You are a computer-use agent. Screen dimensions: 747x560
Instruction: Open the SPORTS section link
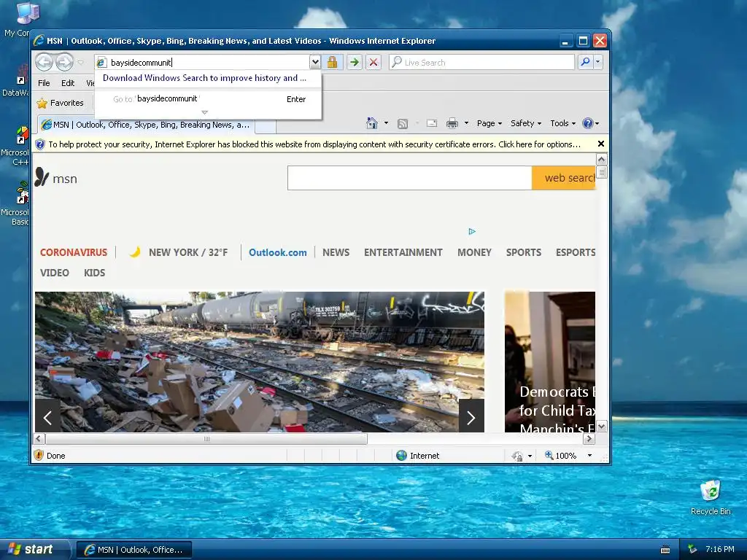click(x=524, y=252)
